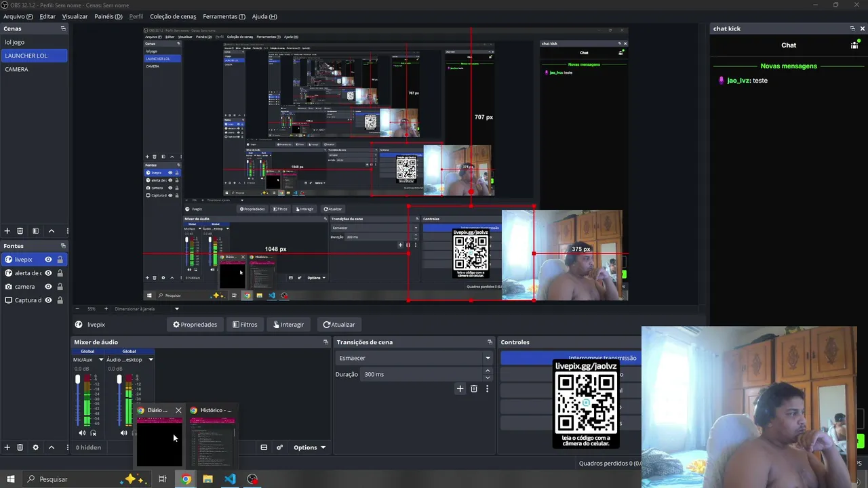Toggle visibility of livepix source
This screenshot has height=488, width=868.
tap(48, 260)
